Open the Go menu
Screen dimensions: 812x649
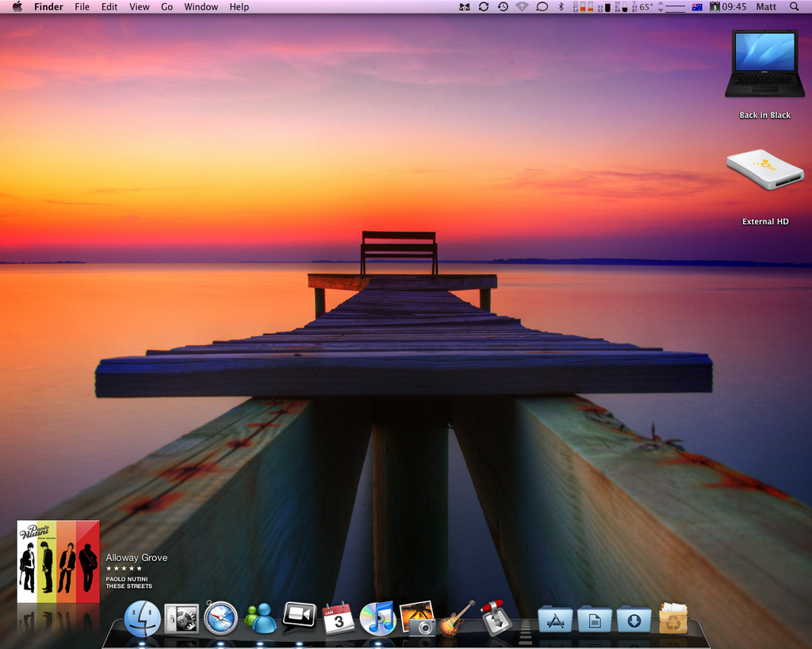pyautogui.click(x=167, y=7)
